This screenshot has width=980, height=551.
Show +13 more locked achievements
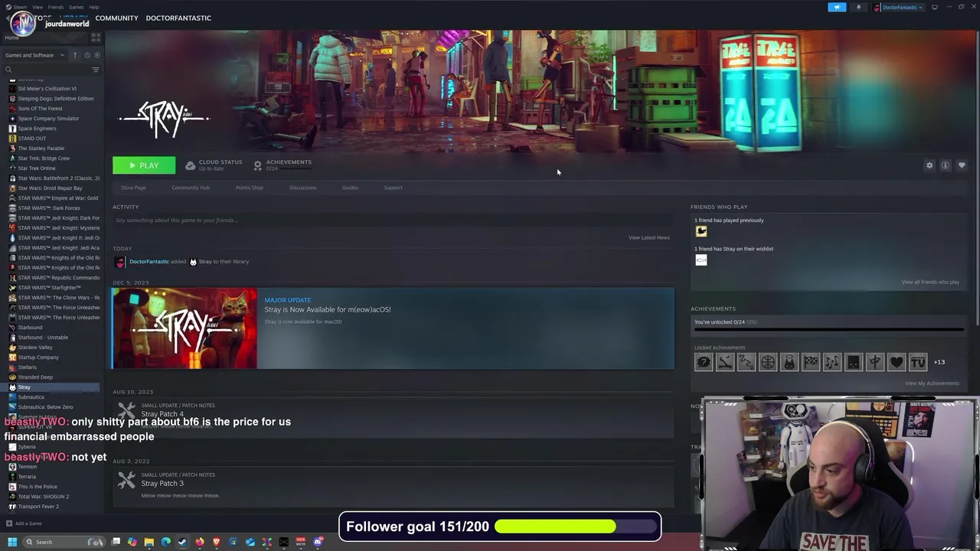click(939, 362)
